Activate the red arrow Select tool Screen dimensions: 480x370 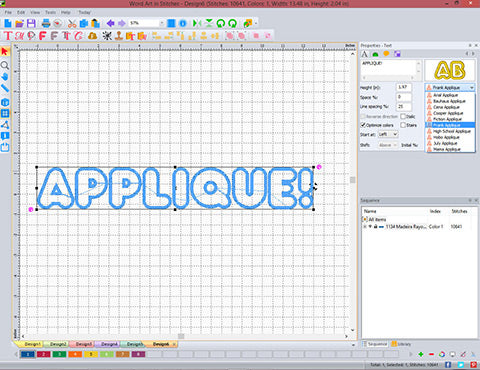coord(5,52)
